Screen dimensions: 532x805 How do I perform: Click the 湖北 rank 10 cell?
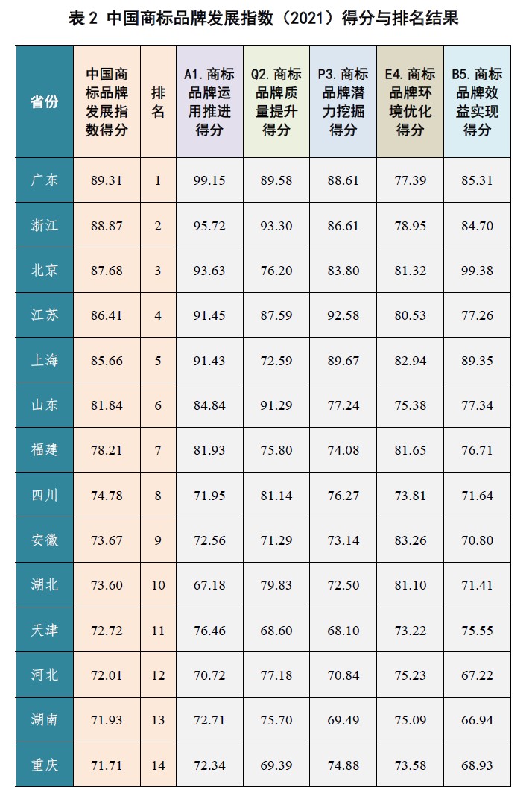pyautogui.click(x=158, y=585)
